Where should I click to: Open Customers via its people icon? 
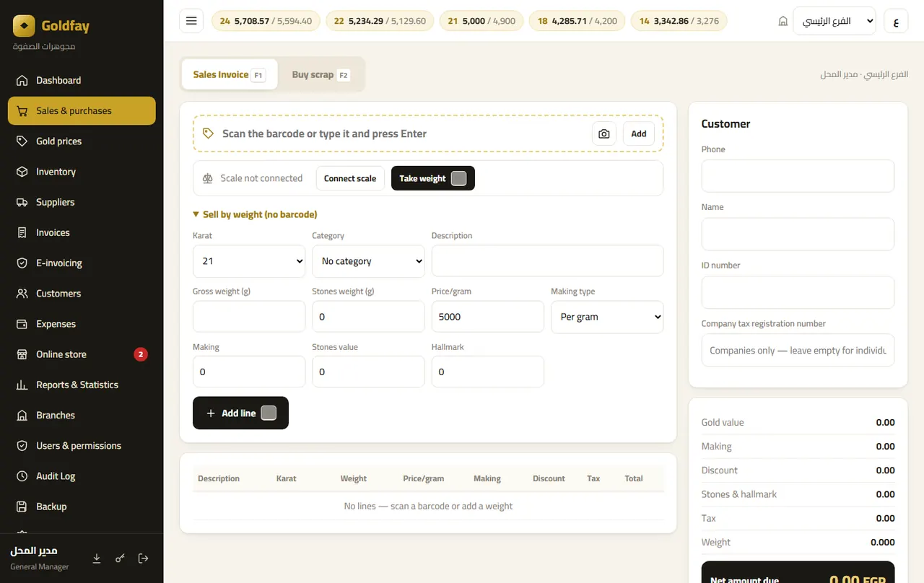coord(22,294)
